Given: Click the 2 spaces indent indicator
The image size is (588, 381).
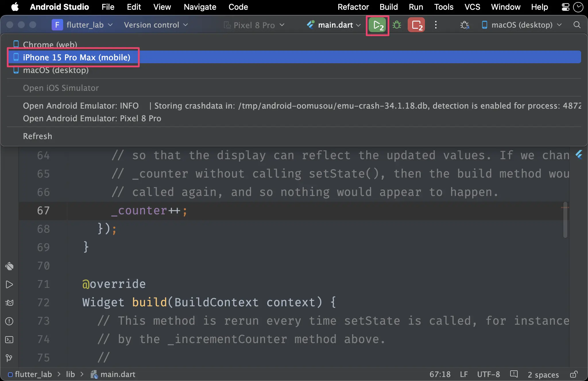Looking at the screenshot, I should (543, 374).
